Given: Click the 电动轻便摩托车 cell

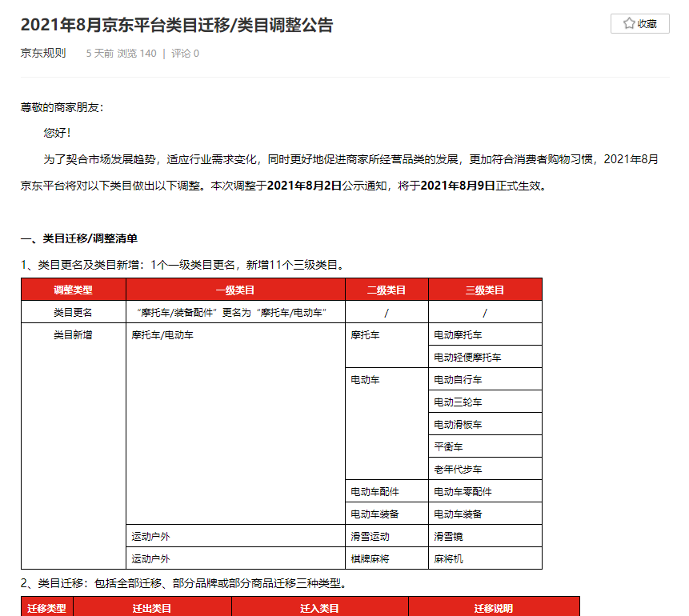Looking at the screenshot, I should (485, 358).
